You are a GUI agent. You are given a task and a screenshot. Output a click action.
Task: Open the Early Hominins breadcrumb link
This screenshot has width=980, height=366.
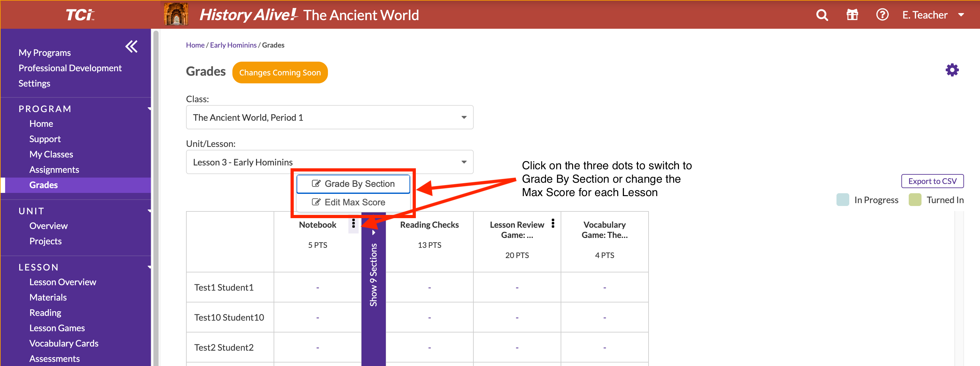point(233,44)
